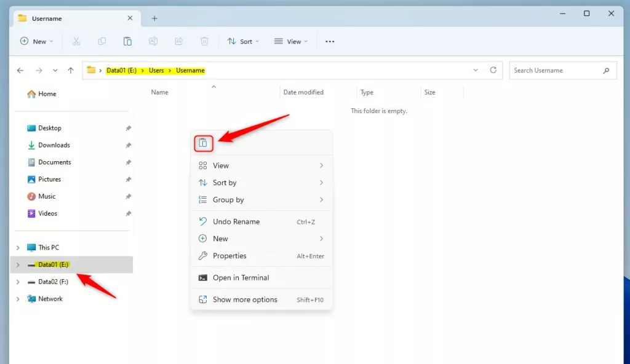Close the Username tab
Viewport: 630px width, 364px height.
coord(130,18)
